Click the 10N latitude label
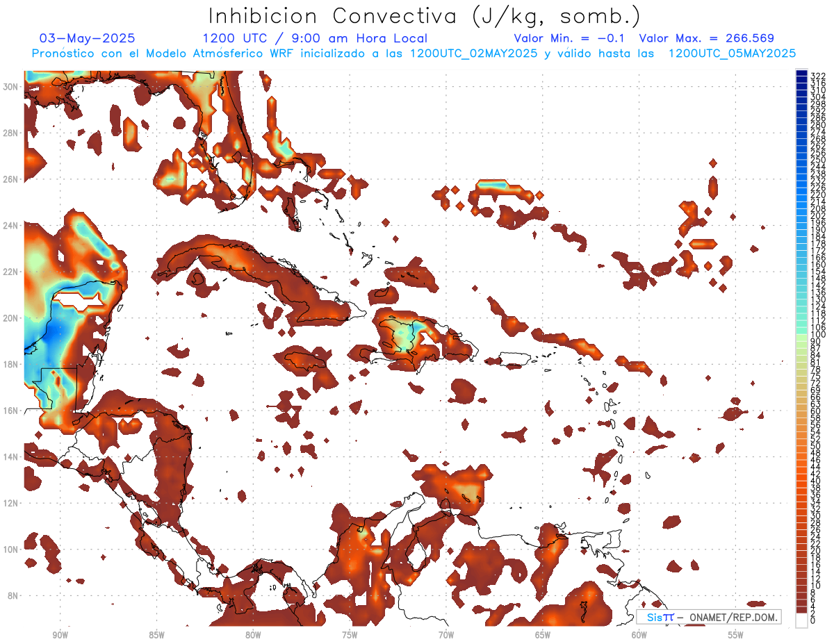Screen dimensions: 834x644 [x=11, y=549]
